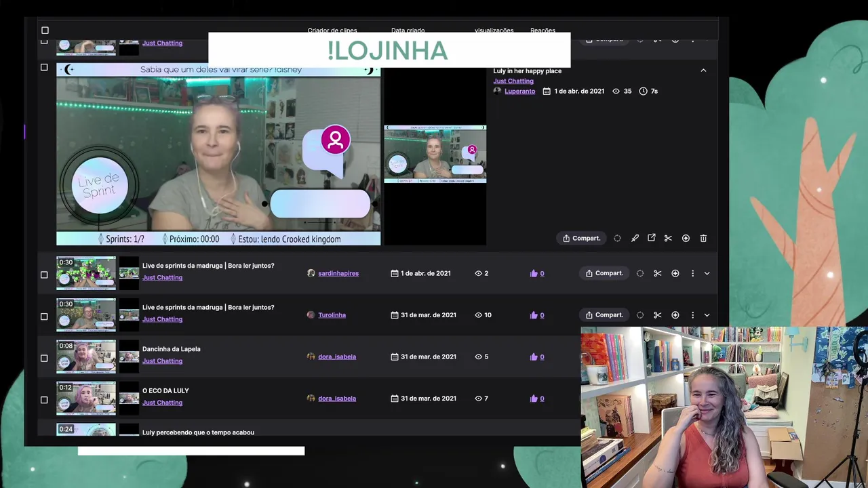
Task: Click dashed circle icon in Turolinha row
Action: pyautogui.click(x=640, y=315)
